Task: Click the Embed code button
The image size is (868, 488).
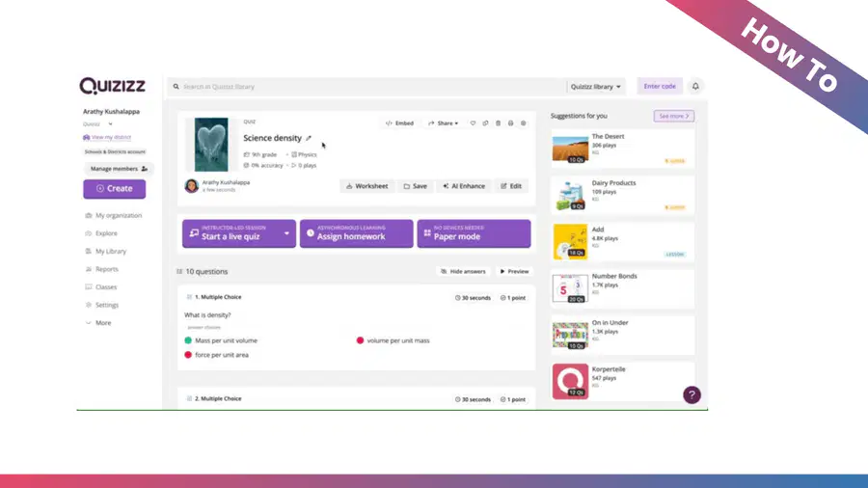Action: point(399,123)
